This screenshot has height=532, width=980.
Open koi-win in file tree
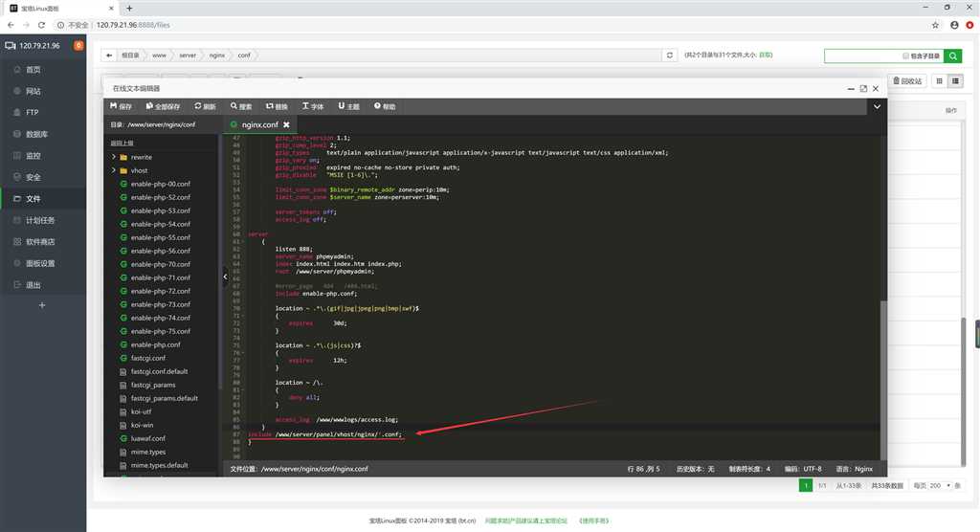[x=142, y=425]
